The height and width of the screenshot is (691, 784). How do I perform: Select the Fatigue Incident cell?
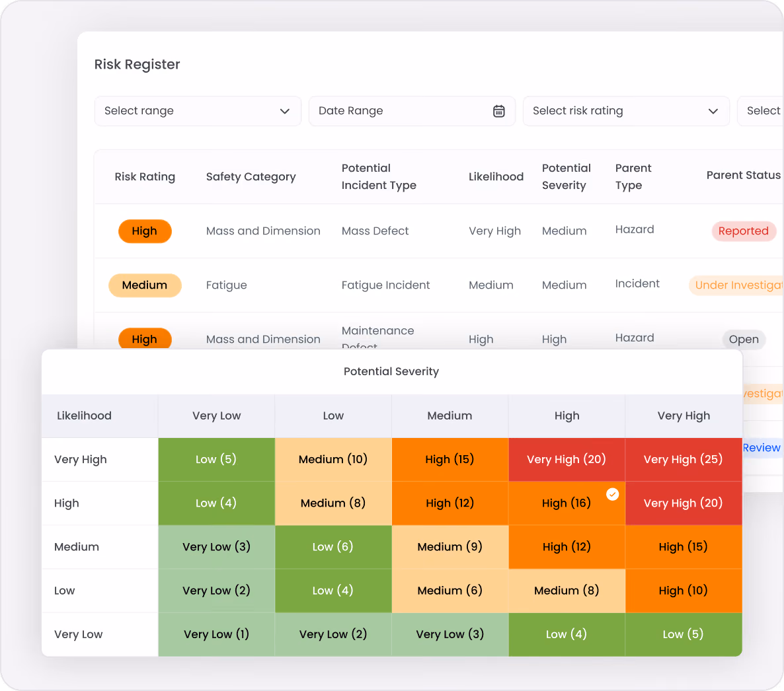click(x=385, y=285)
